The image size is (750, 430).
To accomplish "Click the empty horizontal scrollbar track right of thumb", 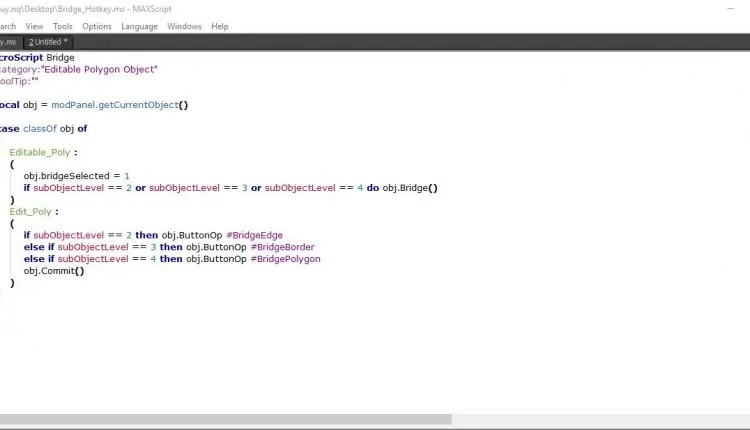I will (x=600, y=420).
